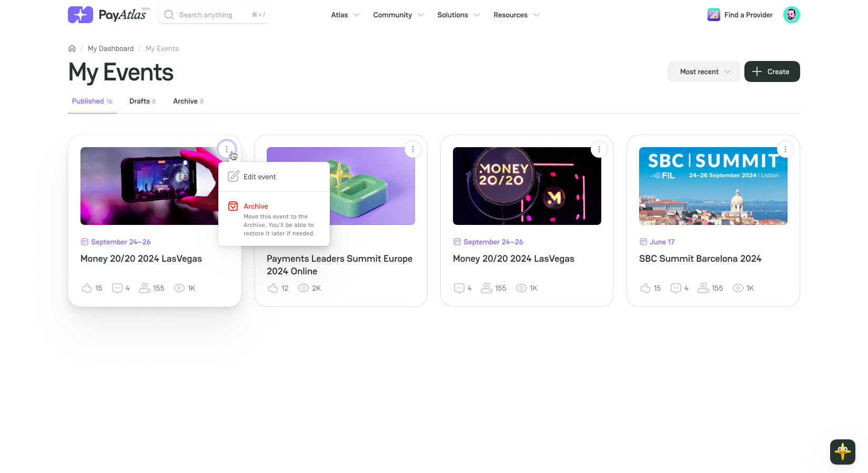Click the likes thumbs-up icon on SBC Summit card

[x=645, y=288]
